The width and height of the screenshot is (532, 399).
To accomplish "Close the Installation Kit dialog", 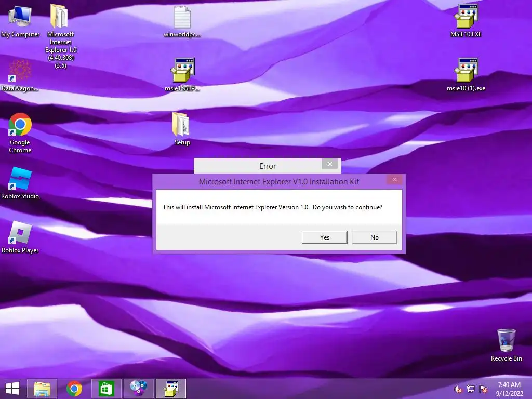I will pos(395,179).
